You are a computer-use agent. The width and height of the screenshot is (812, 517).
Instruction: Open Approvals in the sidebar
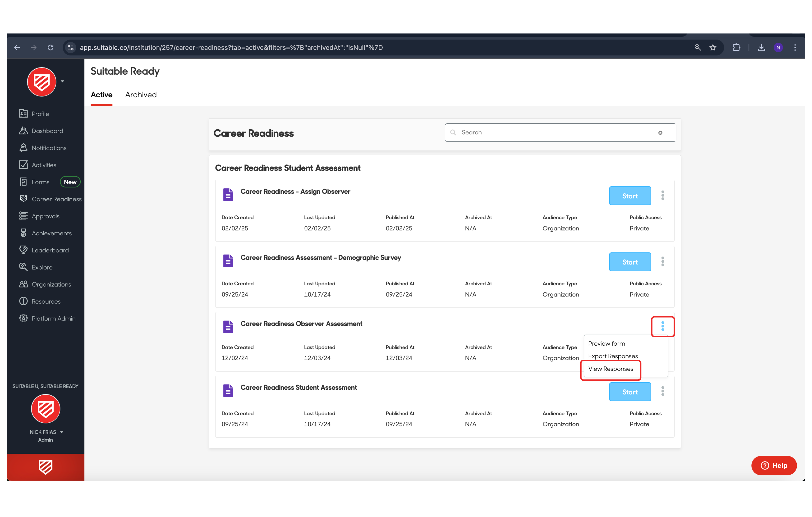coord(39,216)
